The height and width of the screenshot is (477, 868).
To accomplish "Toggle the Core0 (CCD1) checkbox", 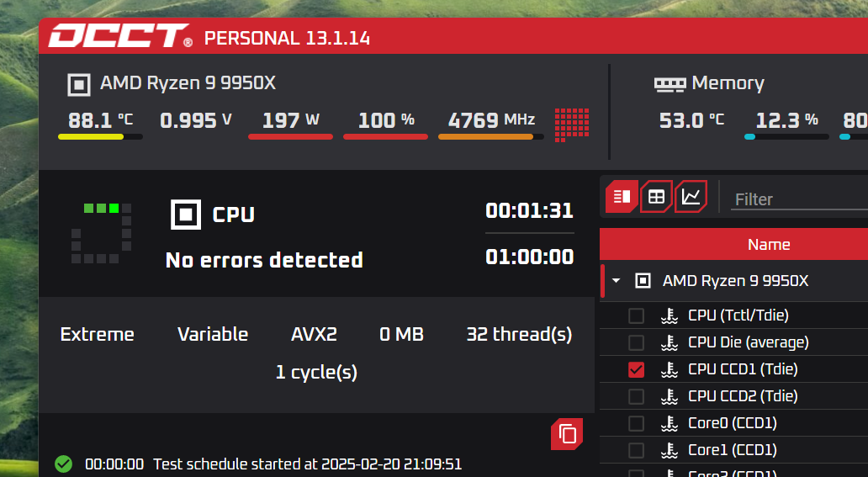I will point(637,423).
